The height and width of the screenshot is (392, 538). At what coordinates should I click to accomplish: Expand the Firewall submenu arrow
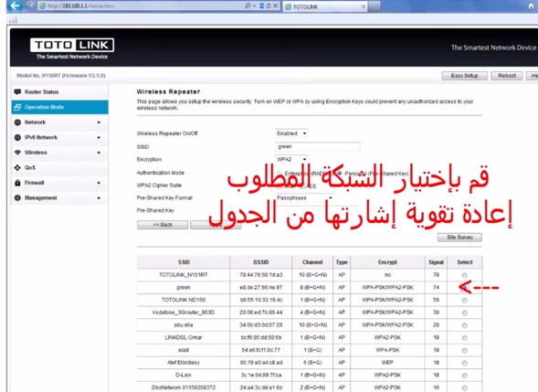pyautogui.click(x=99, y=183)
